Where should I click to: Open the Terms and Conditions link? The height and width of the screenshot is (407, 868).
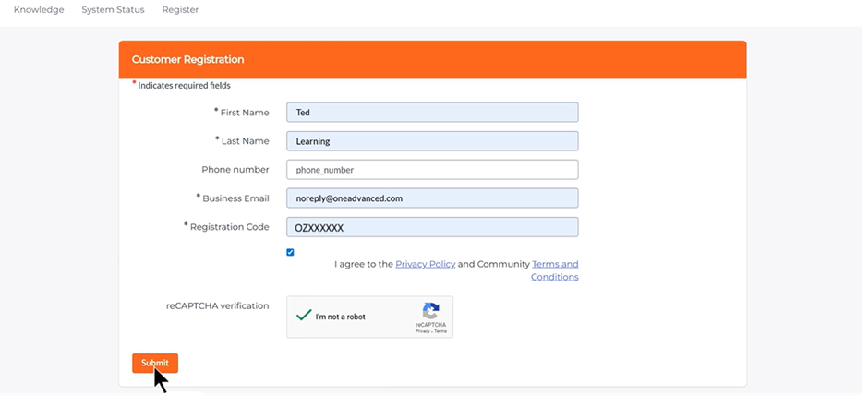555,270
